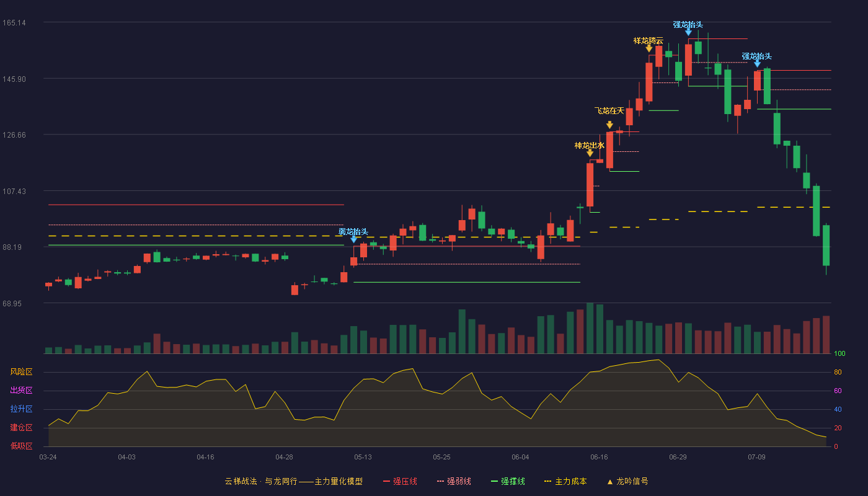
Task: Click the green 100 indicator scale value
Action: 839,354
